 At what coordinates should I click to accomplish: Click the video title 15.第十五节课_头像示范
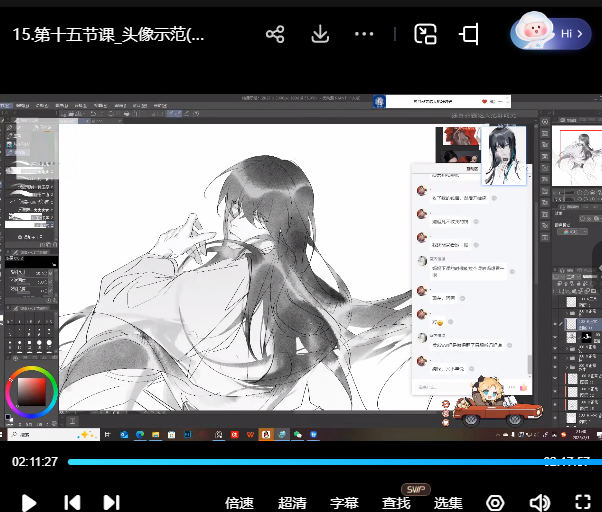(x=108, y=34)
